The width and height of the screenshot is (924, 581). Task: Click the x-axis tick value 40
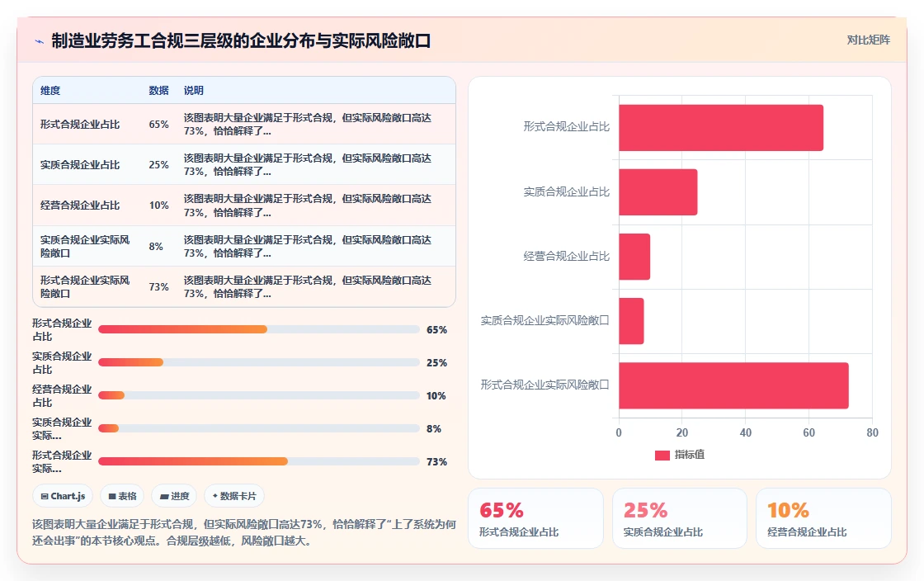746,432
